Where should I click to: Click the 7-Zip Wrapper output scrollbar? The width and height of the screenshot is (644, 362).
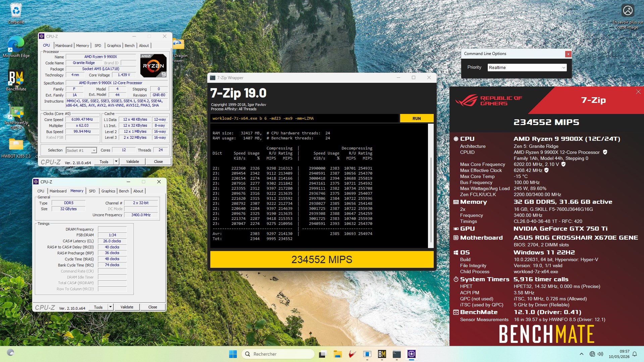coord(431,186)
